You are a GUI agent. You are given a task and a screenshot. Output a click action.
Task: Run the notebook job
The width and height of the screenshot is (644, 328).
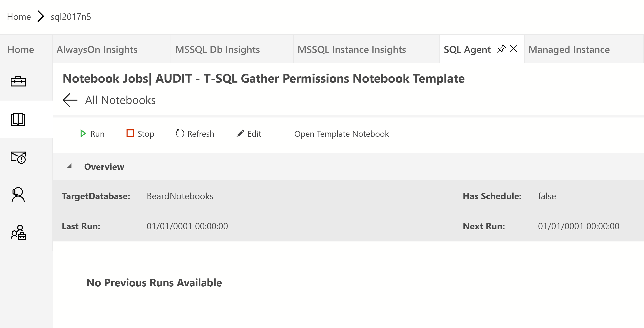[92, 134]
